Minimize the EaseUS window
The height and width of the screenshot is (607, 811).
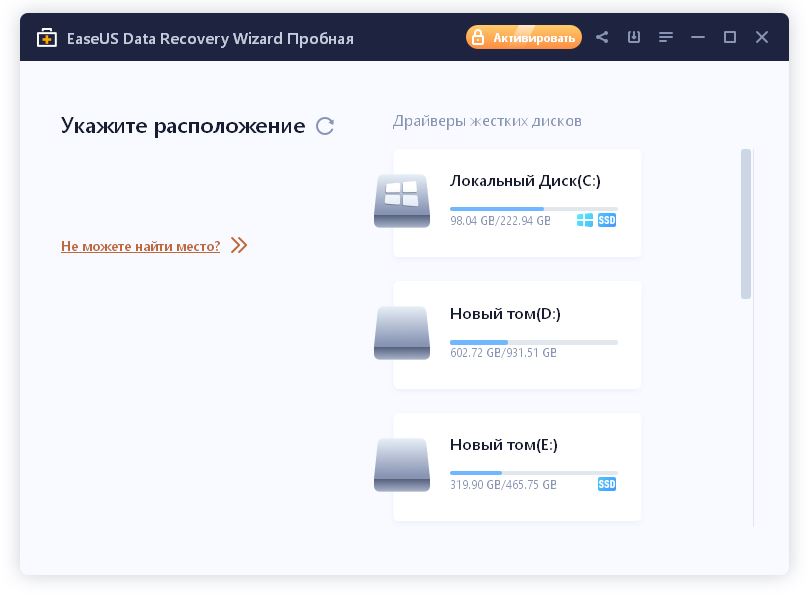698,37
